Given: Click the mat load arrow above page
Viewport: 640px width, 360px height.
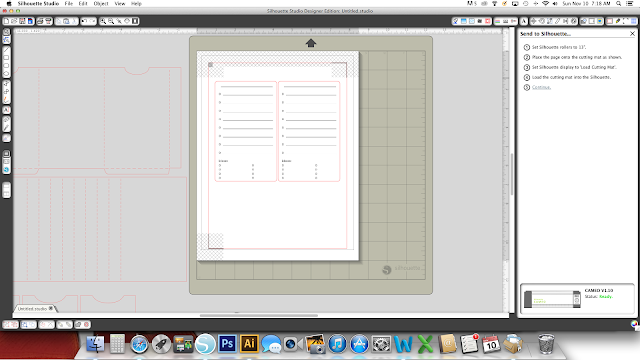Looking at the screenshot, I should 311,43.
